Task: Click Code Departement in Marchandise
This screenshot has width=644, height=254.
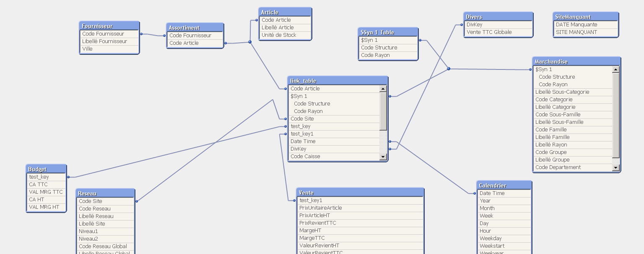Action: [573, 167]
